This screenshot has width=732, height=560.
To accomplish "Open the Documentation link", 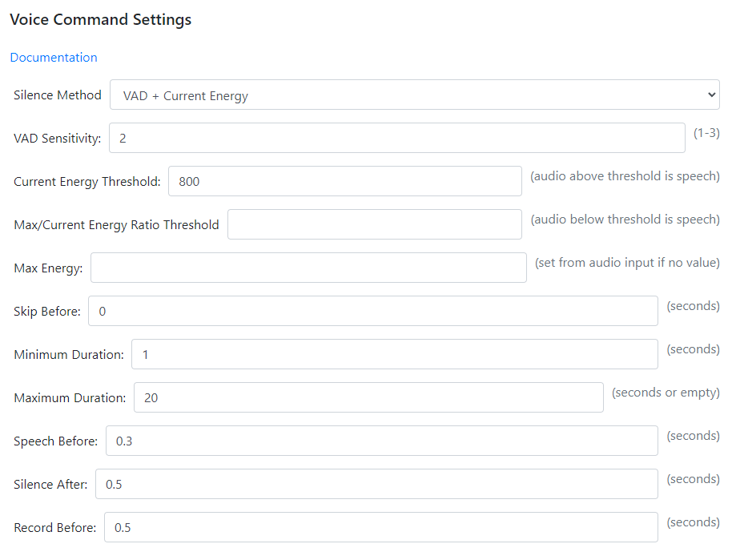I will pyautogui.click(x=54, y=58).
